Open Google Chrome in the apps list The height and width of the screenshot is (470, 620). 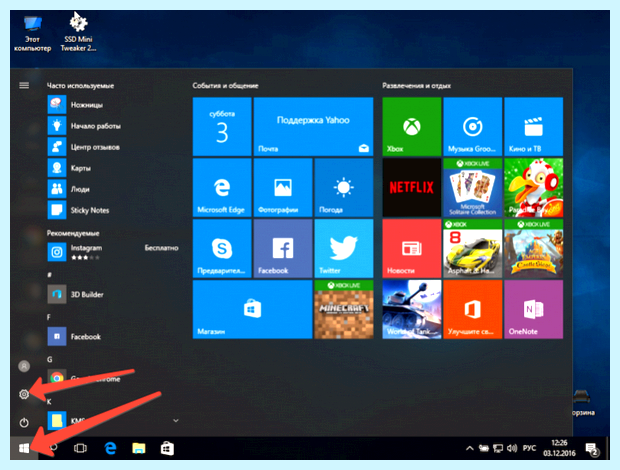(x=113, y=378)
